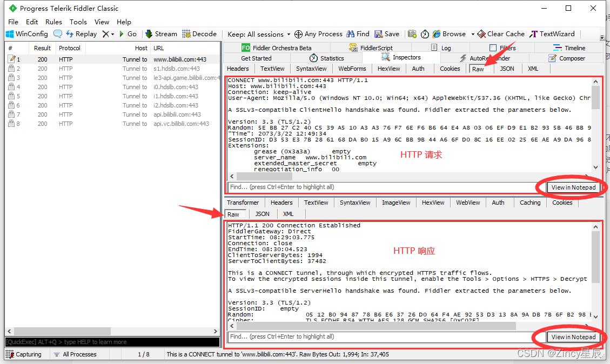Click response pane vertical scrollbar
The image size is (610, 364).
(595, 271)
